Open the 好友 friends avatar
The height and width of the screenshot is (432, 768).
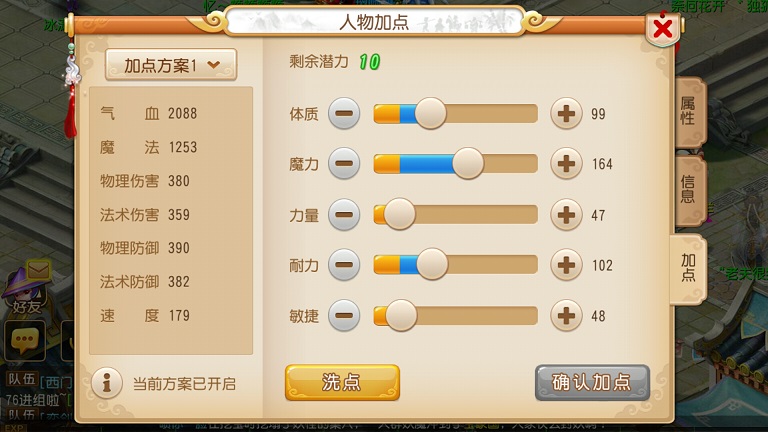25,290
